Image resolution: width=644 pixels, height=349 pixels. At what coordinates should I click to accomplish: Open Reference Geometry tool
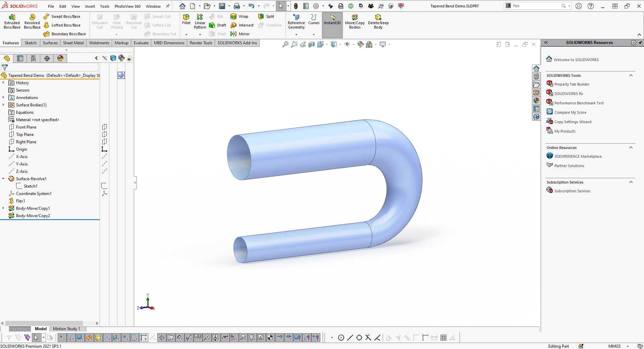click(x=296, y=22)
